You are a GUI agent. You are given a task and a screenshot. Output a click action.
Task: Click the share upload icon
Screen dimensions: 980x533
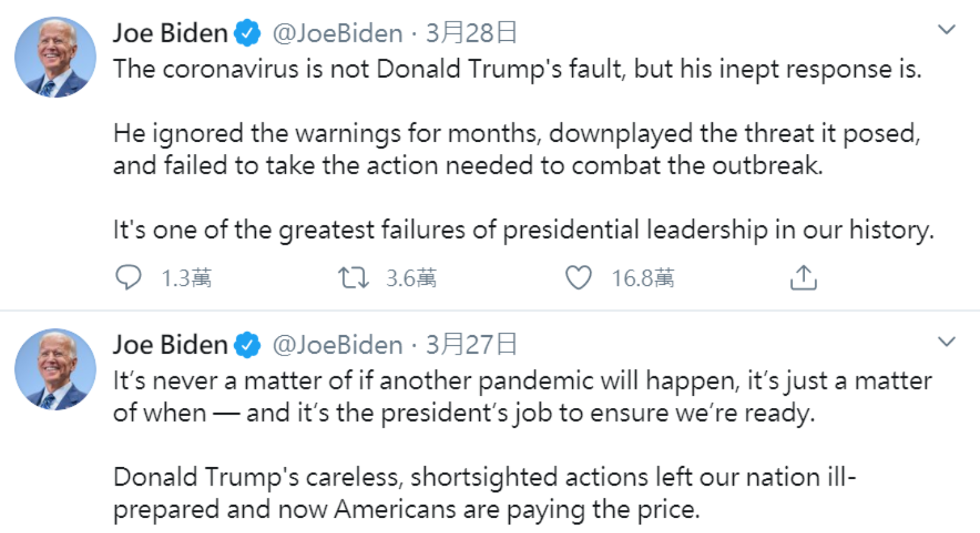pyautogui.click(x=803, y=278)
